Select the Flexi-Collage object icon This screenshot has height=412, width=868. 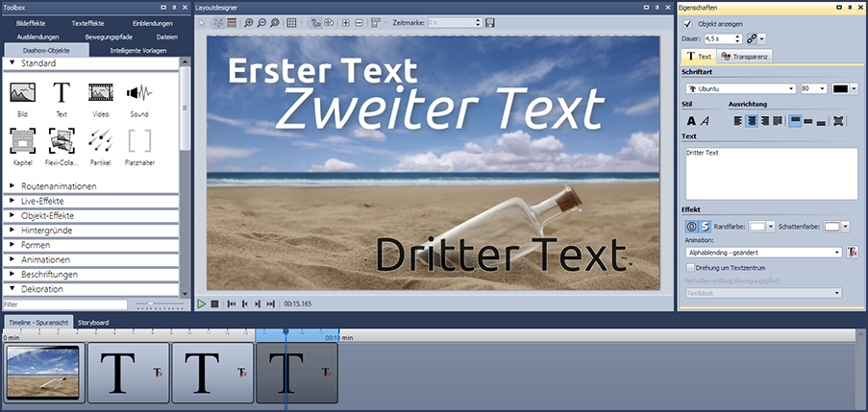pos(62,141)
